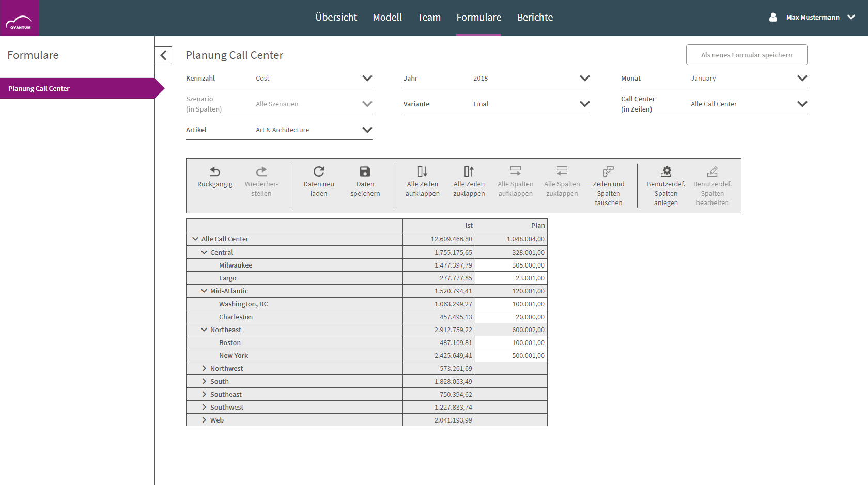Viewport: 868px width, 485px height.
Task: Select the Boston row label
Action: pyautogui.click(x=229, y=342)
